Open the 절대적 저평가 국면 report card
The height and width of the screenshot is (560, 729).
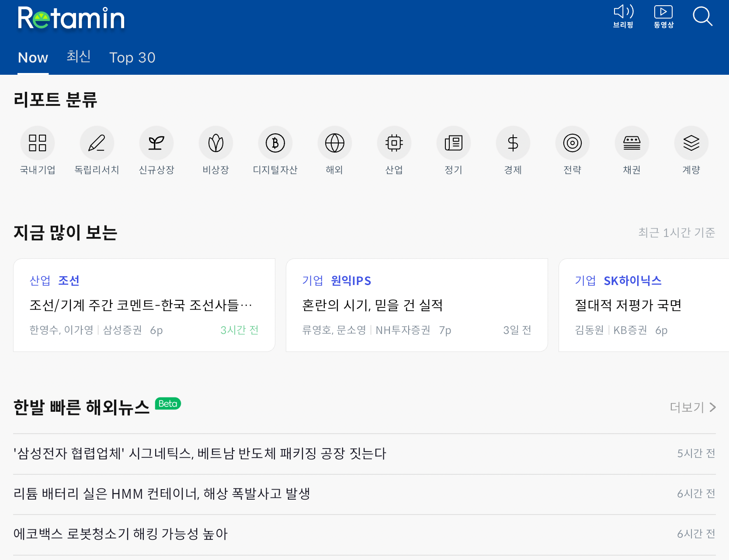pyautogui.click(x=644, y=305)
